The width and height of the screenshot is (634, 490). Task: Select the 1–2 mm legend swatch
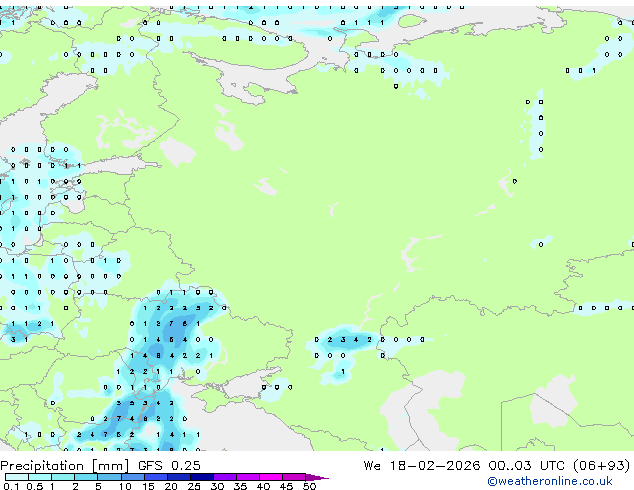[x=63, y=477]
